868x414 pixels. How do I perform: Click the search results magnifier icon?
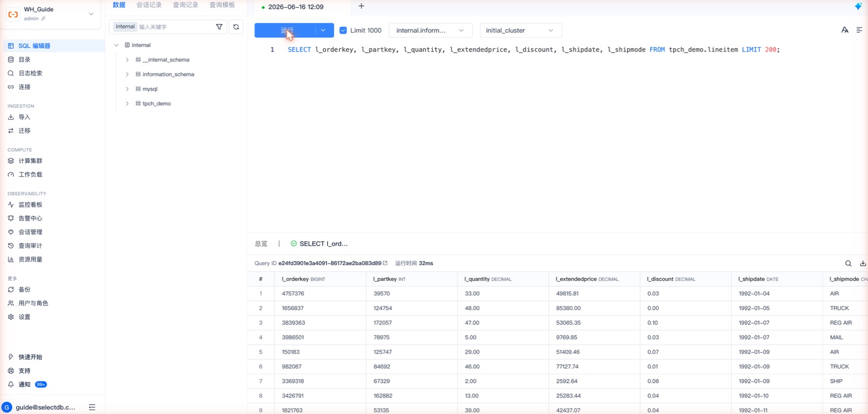click(x=848, y=263)
